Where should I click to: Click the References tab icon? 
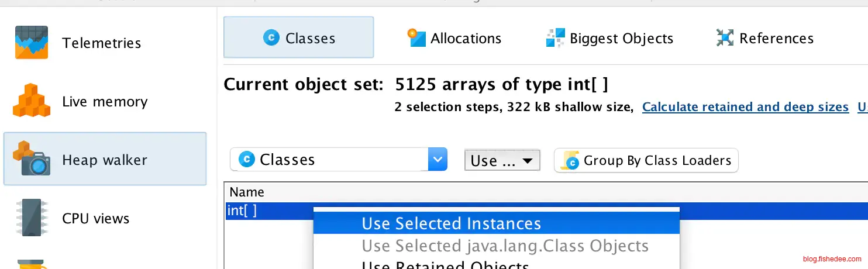tap(725, 38)
